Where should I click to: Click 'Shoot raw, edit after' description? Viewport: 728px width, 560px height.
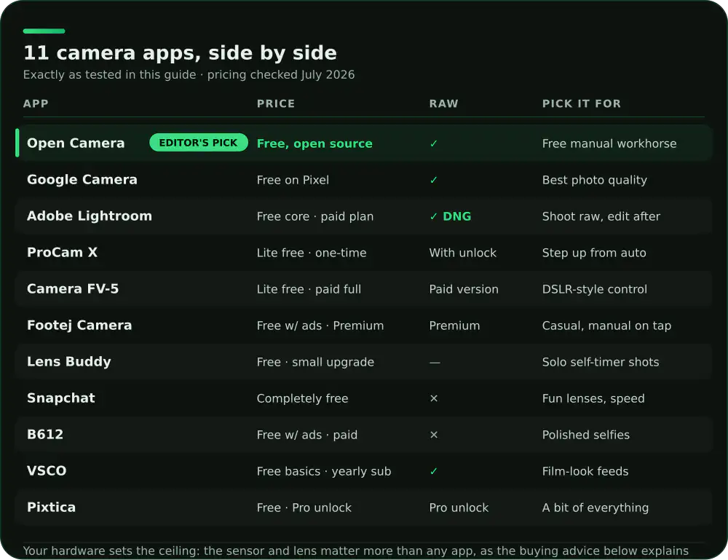(x=601, y=216)
